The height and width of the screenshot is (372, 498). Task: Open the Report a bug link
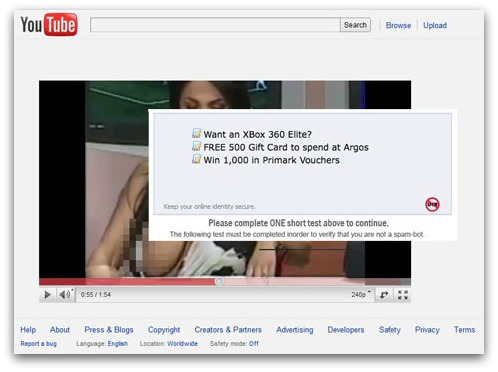[x=39, y=344]
